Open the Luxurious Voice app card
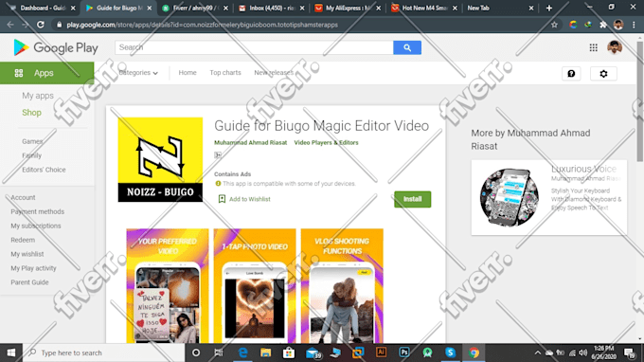The width and height of the screenshot is (644, 362). (549, 198)
